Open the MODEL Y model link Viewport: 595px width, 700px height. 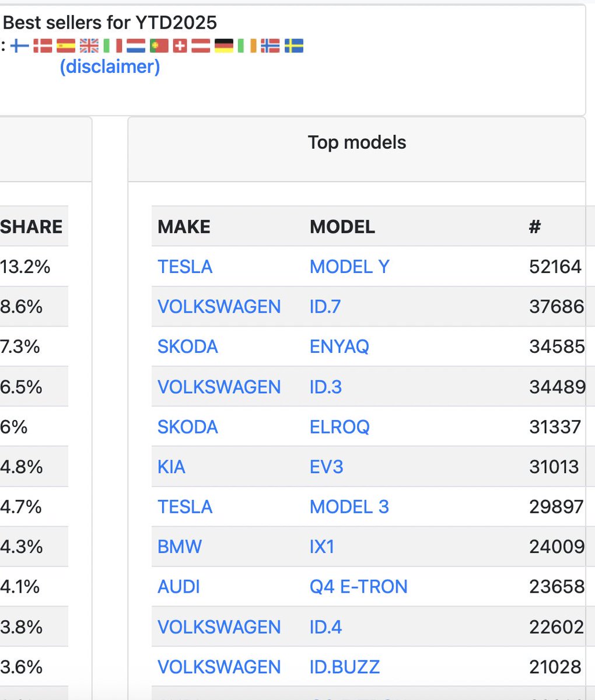349,267
